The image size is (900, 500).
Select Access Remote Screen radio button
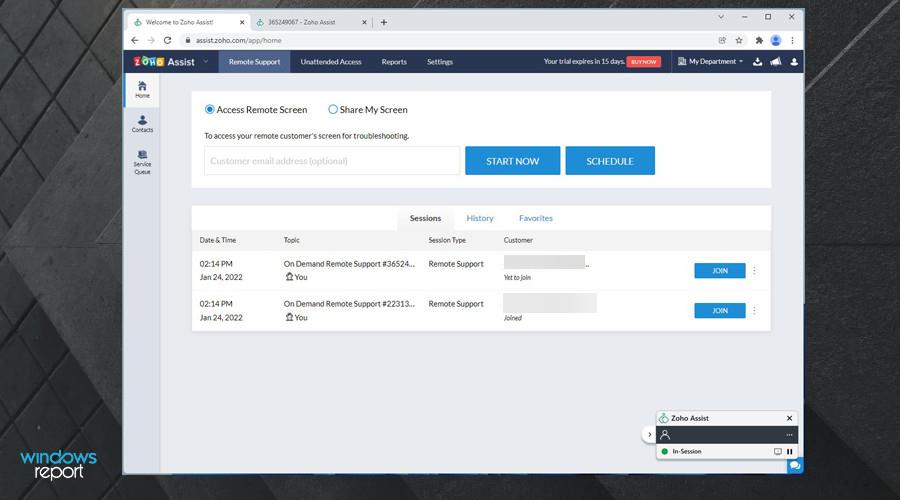[210, 109]
